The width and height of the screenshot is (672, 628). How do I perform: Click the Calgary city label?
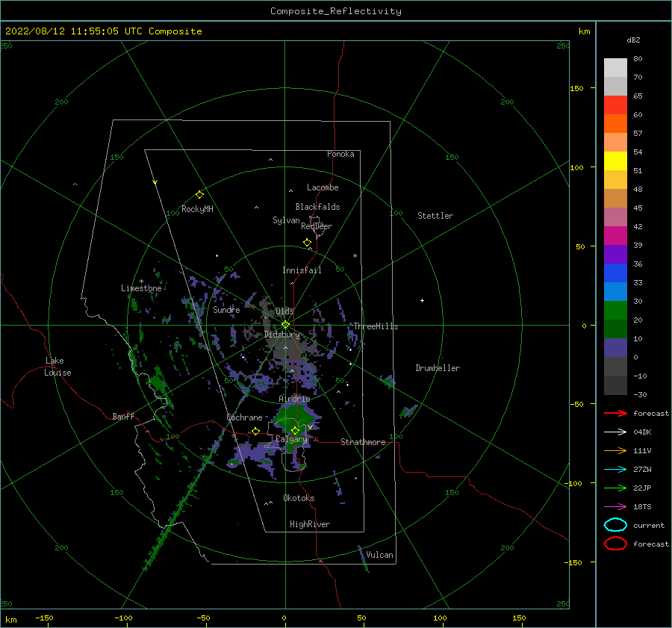point(291,439)
